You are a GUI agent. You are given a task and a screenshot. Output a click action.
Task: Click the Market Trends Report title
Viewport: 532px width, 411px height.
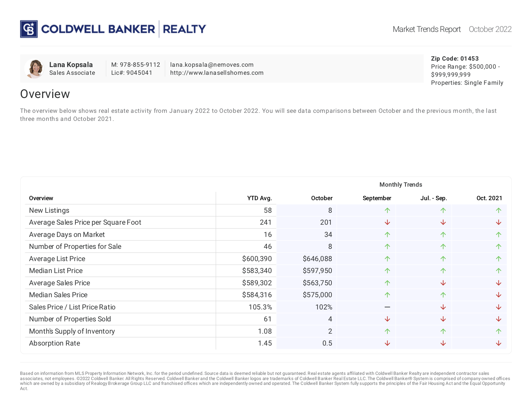[x=427, y=29]
